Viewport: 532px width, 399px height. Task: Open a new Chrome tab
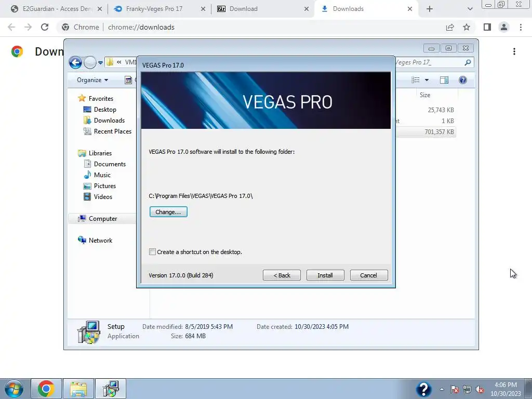coord(430,9)
